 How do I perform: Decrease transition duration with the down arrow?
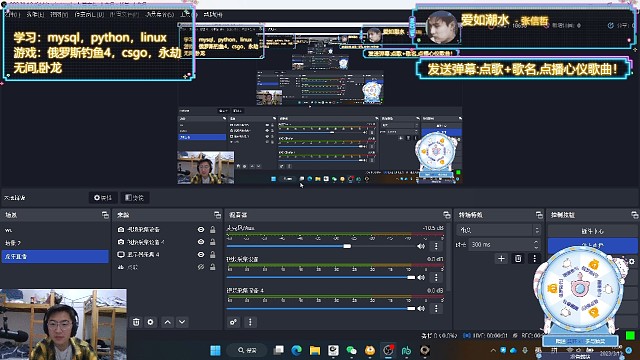click(536, 247)
